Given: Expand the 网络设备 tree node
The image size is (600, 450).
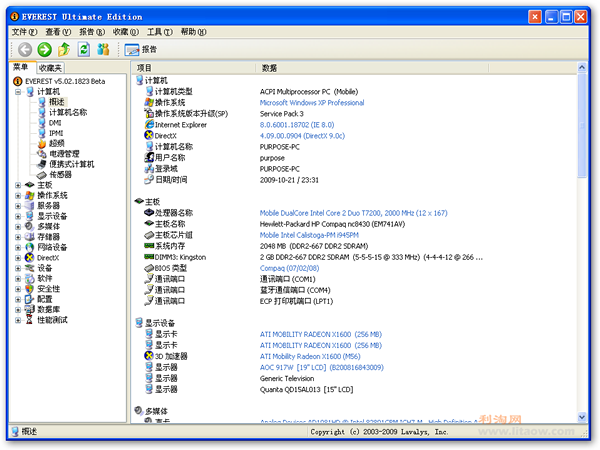Looking at the screenshot, I should tap(18, 247).
